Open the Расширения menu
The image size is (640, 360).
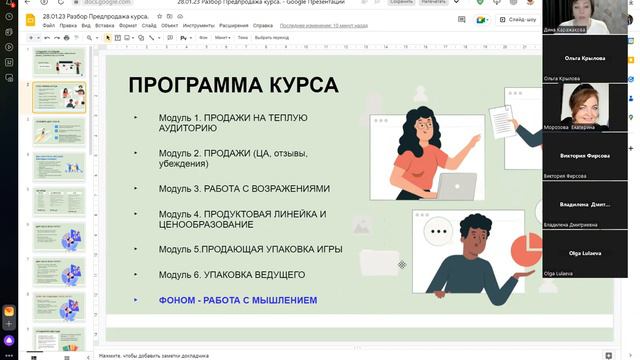[233, 26]
